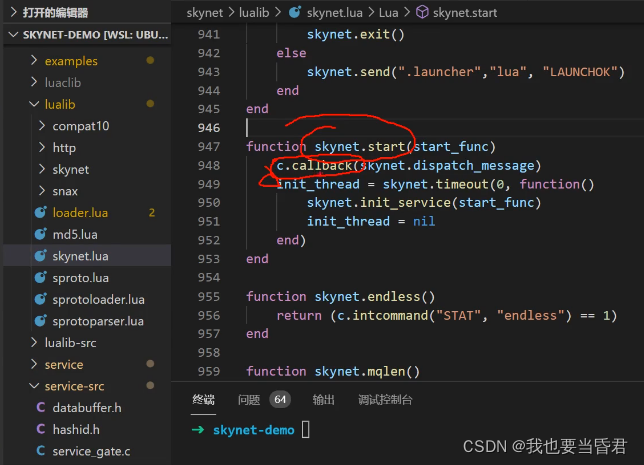Switch to the 输出 tab

(323, 400)
